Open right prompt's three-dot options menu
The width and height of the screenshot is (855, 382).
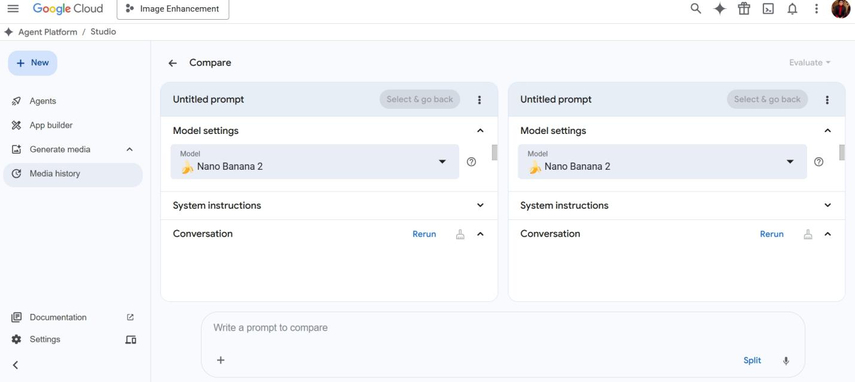point(827,100)
